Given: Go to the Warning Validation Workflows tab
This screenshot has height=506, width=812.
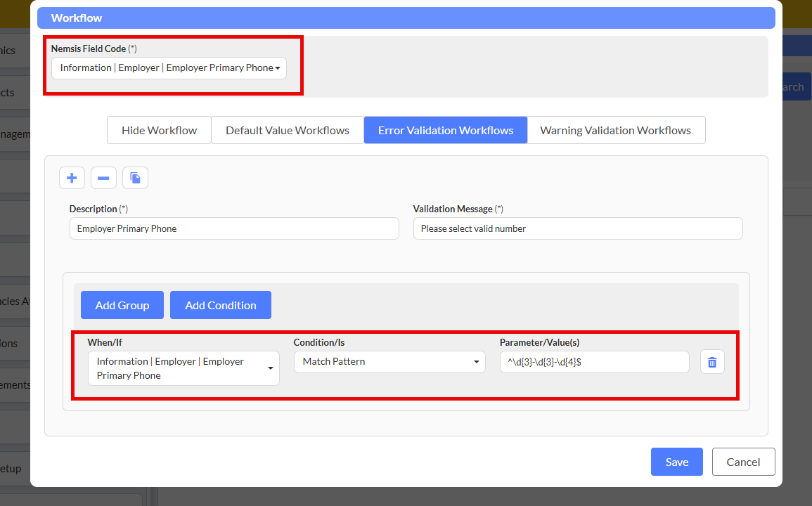Looking at the screenshot, I should click(x=615, y=130).
